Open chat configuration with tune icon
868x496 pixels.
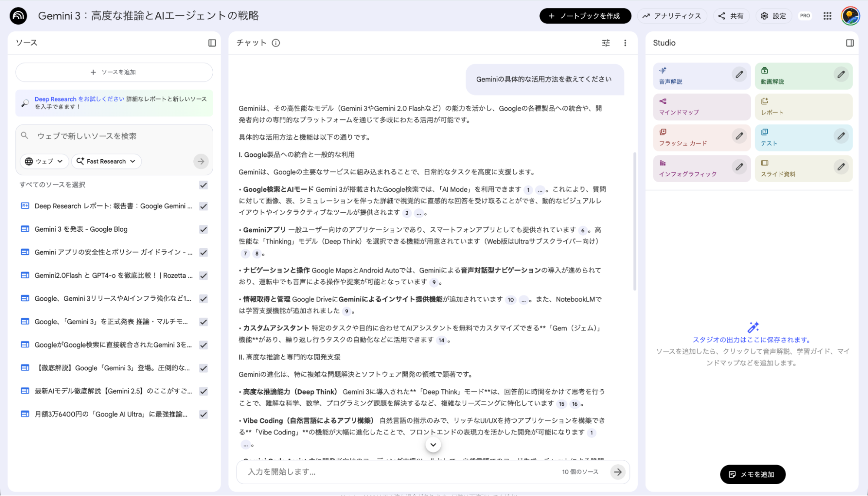click(605, 43)
